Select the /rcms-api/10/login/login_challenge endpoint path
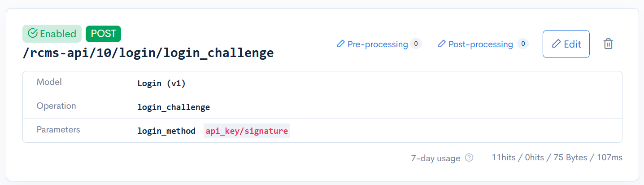The width and height of the screenshot is (644, 185). pyautogui.click(x=148, y=53)
